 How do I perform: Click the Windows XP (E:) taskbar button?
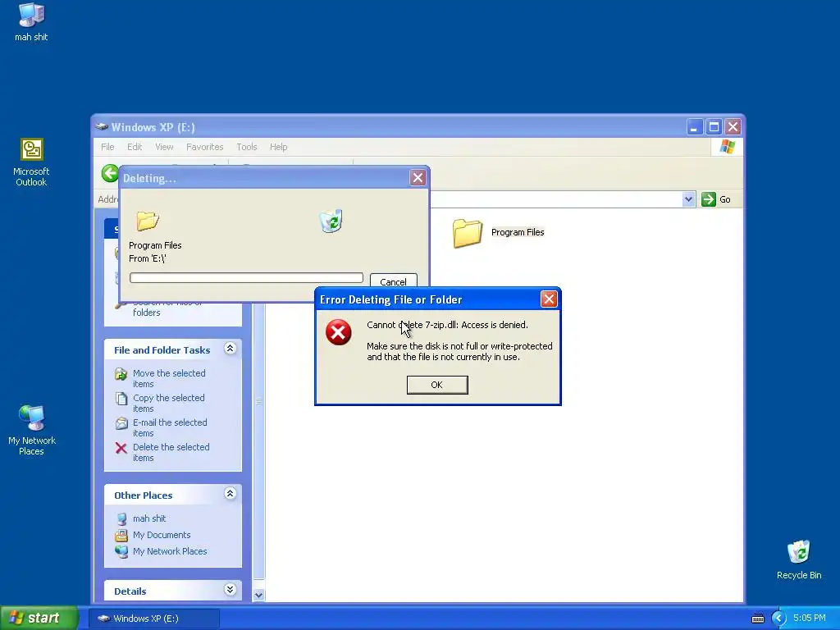pyautogui.click(x=153, y=619)
